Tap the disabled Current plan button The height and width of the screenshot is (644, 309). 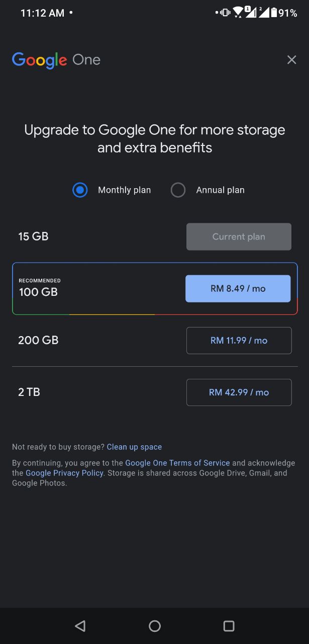[x=239, y=237]
